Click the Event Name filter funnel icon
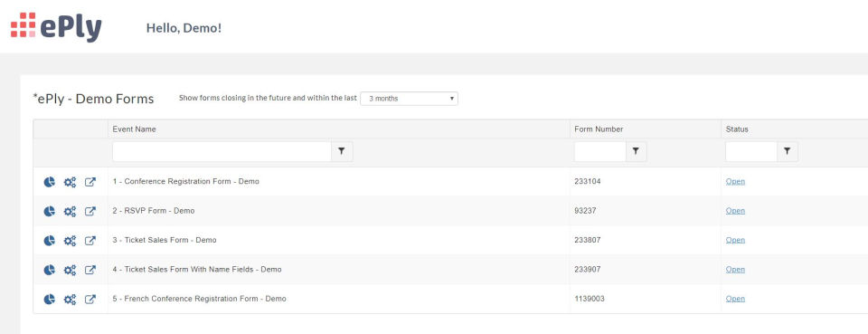This screenshot has width=868, height=334. (x=342, y=151)
